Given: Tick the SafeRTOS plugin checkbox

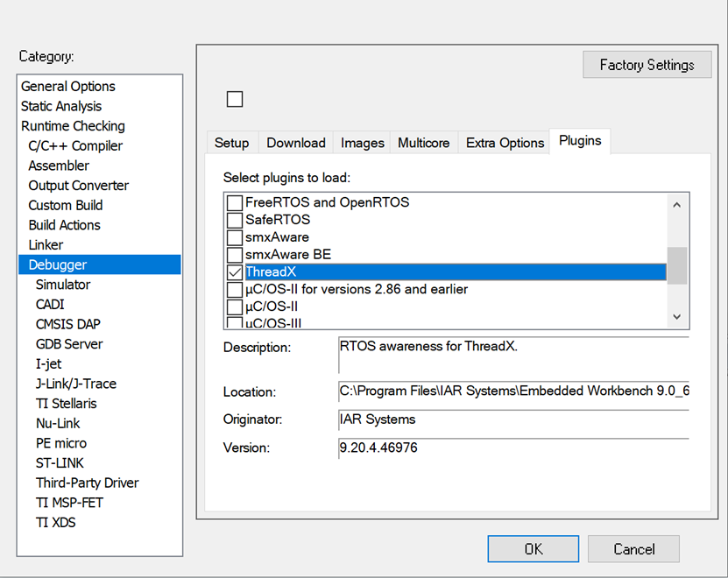Looking at the screenshot, I should pos(235,220).
